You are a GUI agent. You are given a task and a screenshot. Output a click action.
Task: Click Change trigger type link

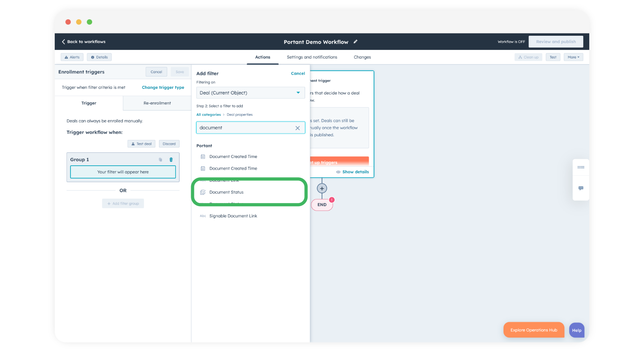[163, 87]
